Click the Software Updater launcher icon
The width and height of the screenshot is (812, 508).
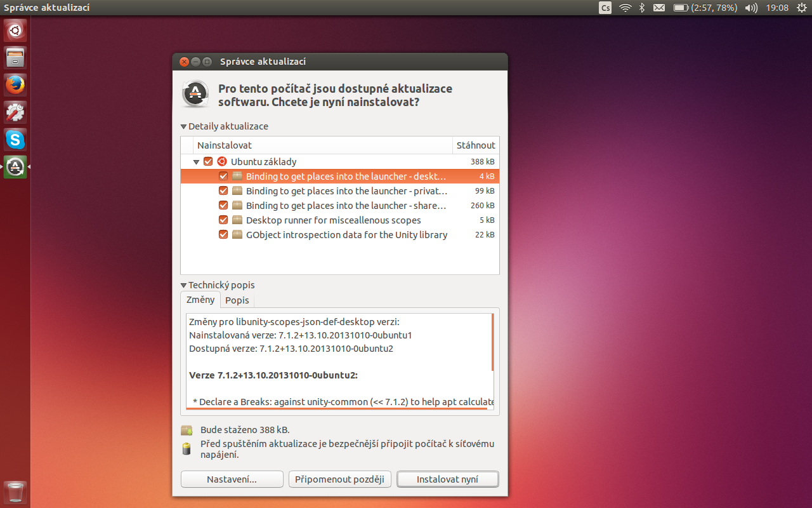pos(15,167)
